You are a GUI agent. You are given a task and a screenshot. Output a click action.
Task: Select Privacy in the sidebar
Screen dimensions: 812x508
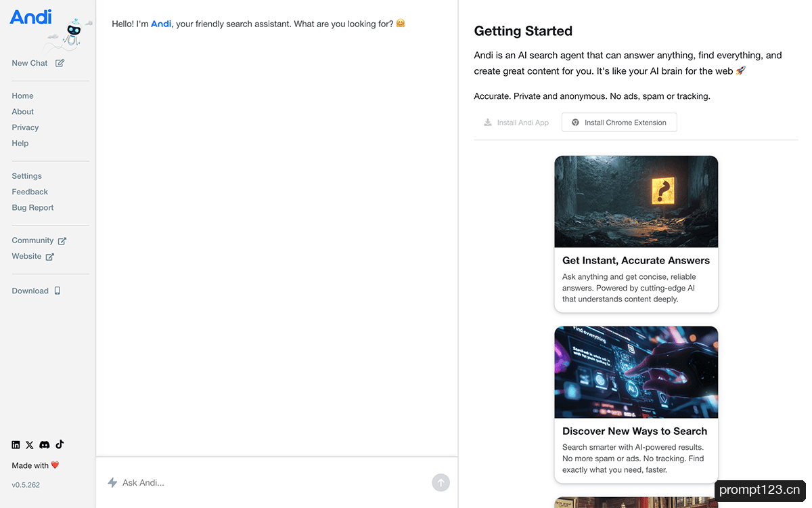[x=25, y=127]
